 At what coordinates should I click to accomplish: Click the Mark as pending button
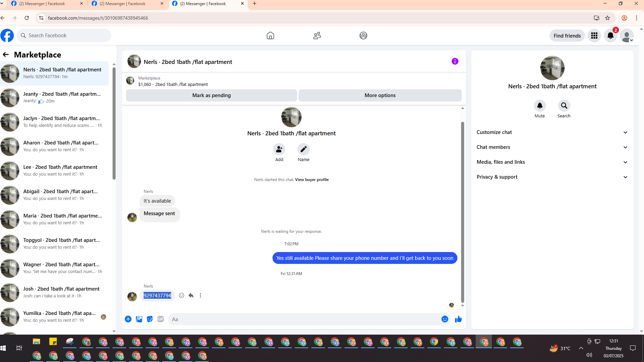point(211,95)
